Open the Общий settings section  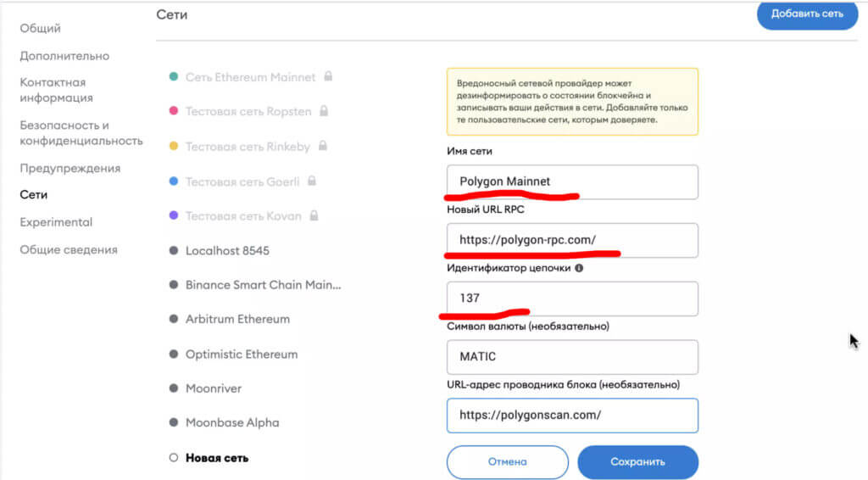[x=41, y=29]
